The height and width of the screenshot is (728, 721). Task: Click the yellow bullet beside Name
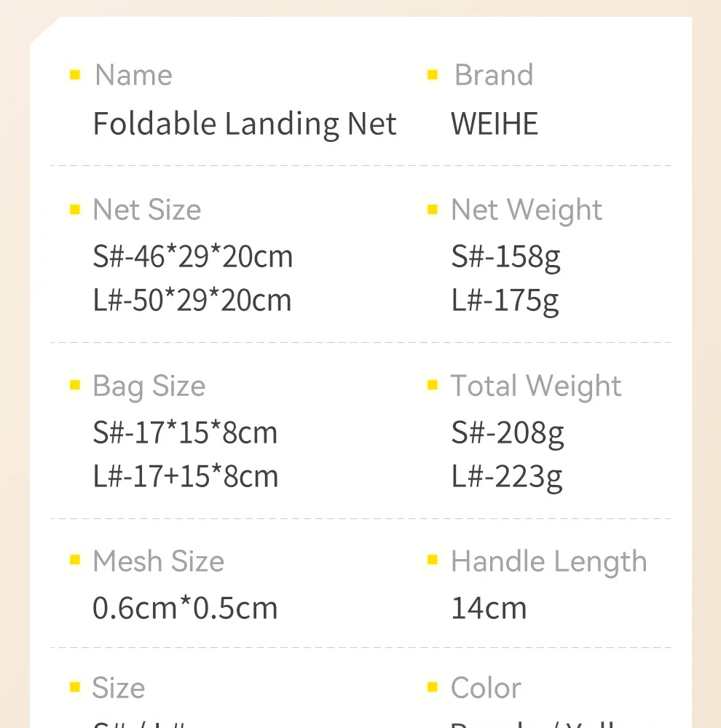click(x=74, y=75)
